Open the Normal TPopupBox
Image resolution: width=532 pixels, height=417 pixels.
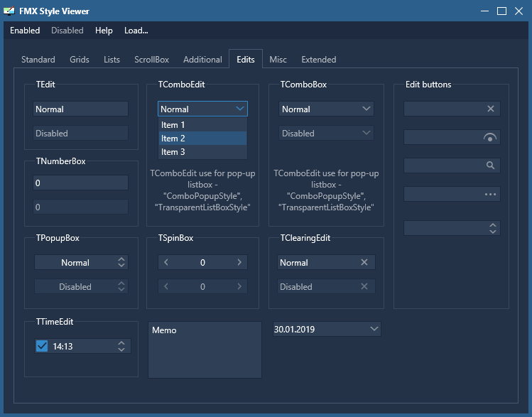click(x=81, y=262)
